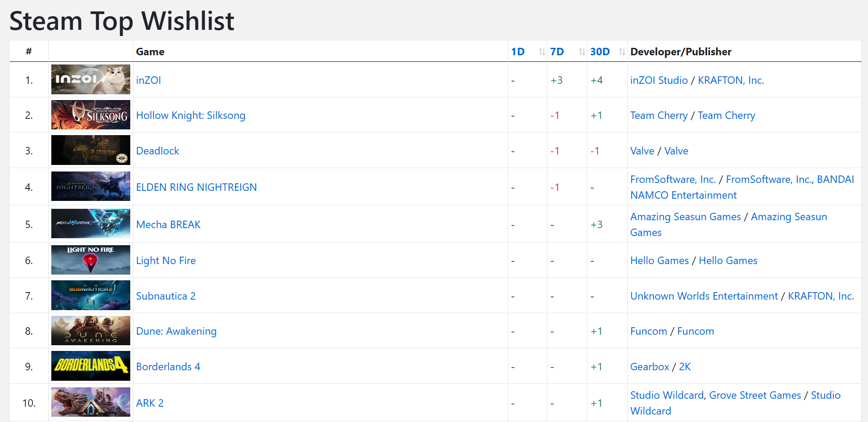The width and height of the screenshot is (868, 422).
Task: Open the Mecha BREAK thumbnail
Action: 91,224
